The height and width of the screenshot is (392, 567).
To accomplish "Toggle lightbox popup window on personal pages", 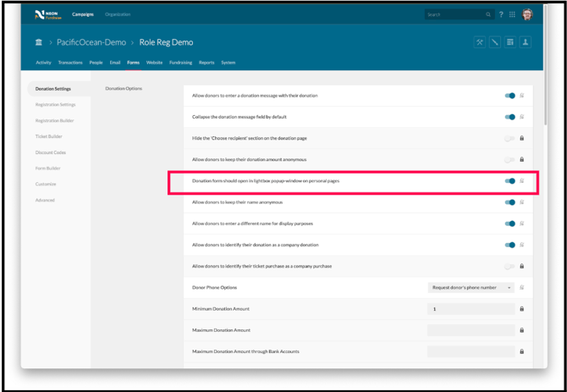I will click(x=509, y=181).
